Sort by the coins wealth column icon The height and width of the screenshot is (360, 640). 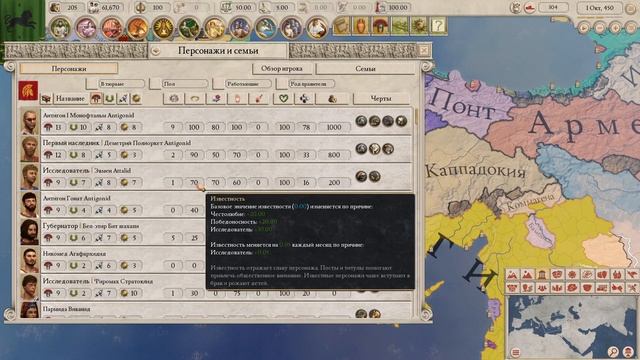point(332,98)
